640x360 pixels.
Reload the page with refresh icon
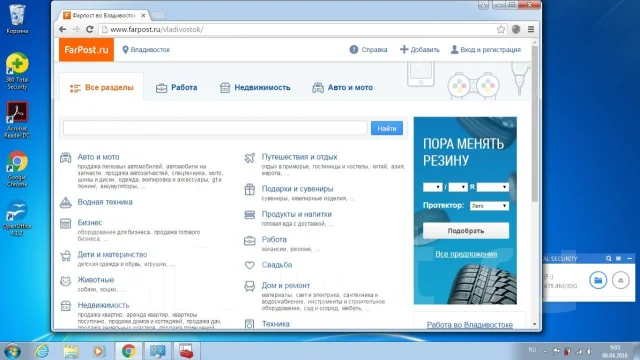point(90,29)
